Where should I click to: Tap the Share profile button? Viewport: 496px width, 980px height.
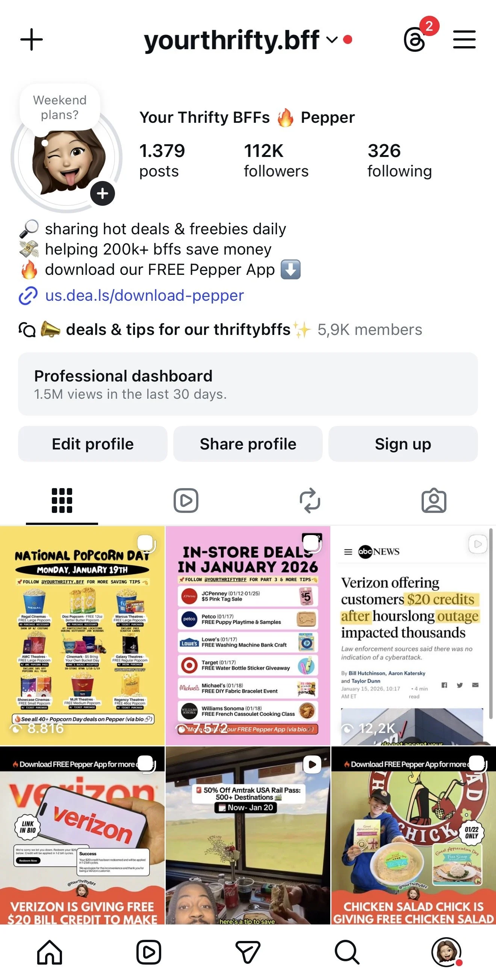(x=248, y=443)
